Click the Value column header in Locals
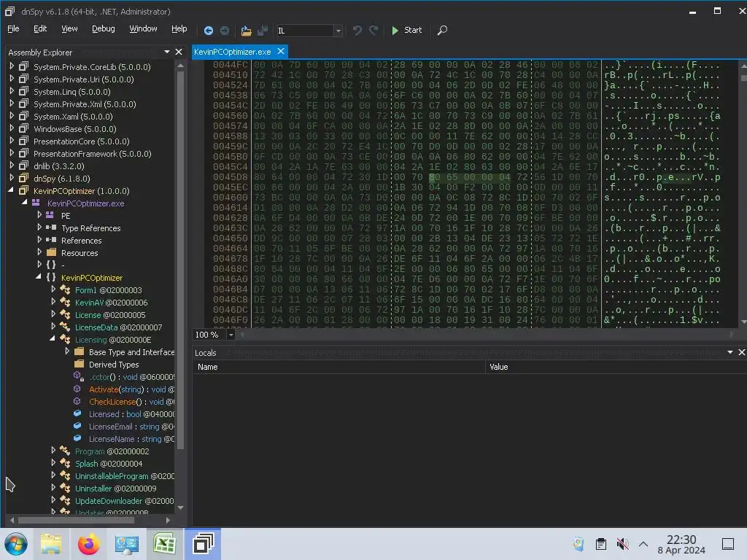This screenshot has width=747, height=560. click(616, 367)
